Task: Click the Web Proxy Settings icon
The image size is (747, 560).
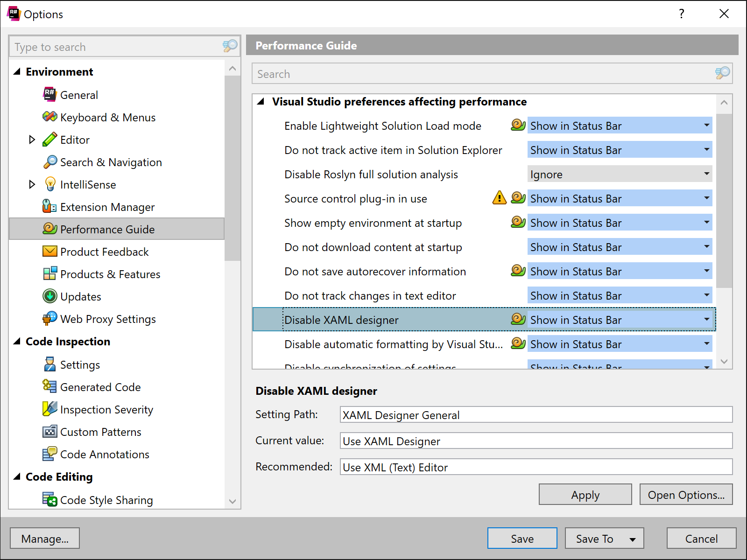Action: coord(49,318)
